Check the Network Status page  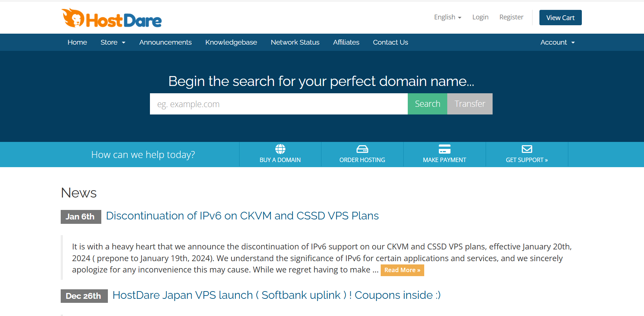[295, 42]
